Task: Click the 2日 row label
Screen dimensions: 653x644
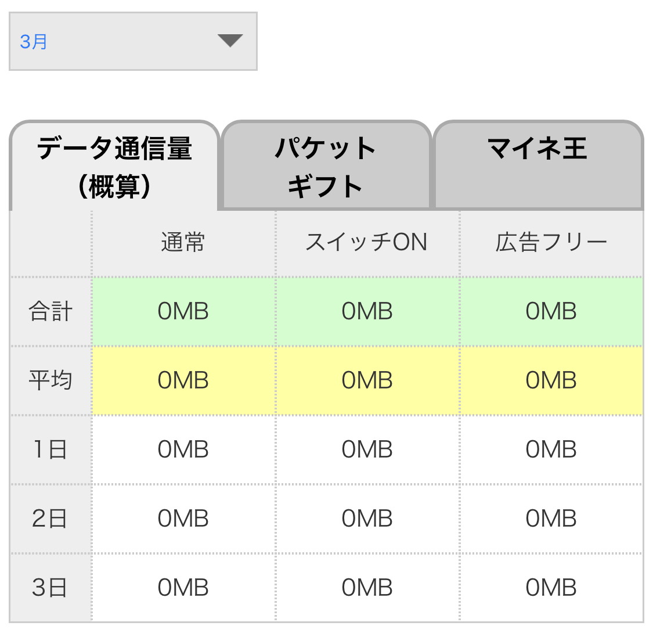Action: (50, 519)
